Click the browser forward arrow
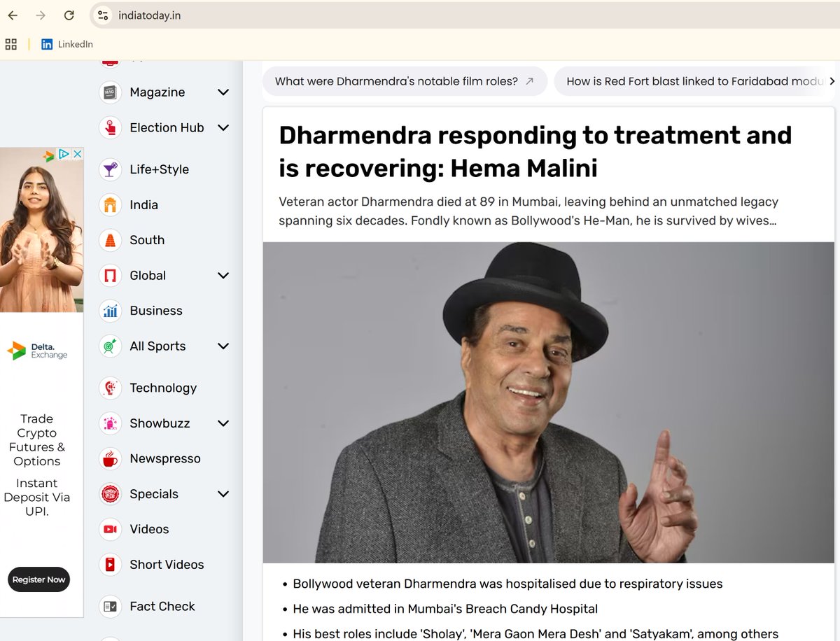This screenshot has height=641, width=840. (x=41, y=15)
